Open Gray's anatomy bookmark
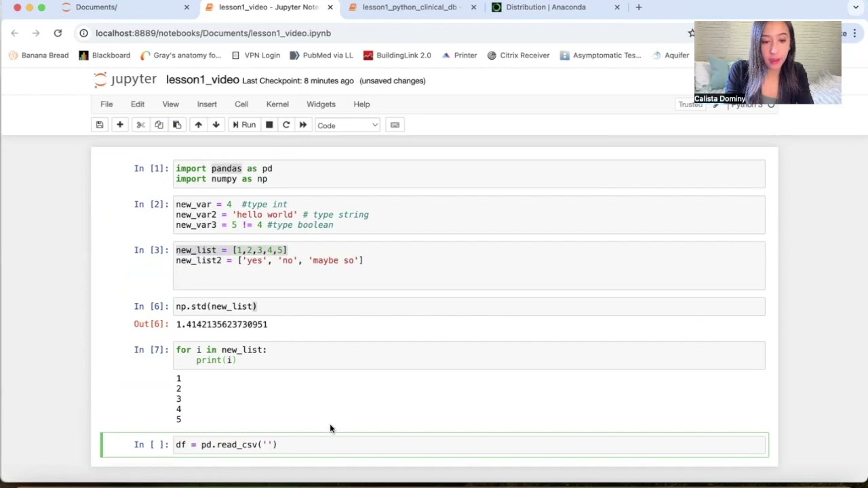 (181, 55)
